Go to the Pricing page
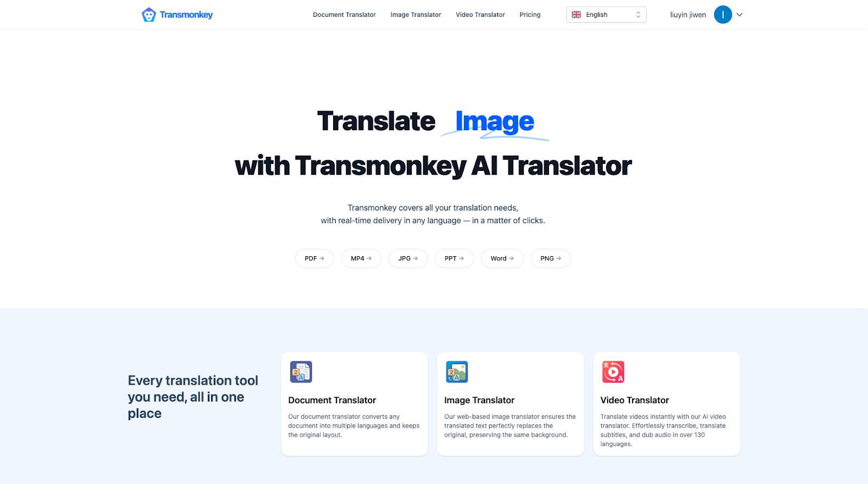Screen dimensions: 868x484 coord(530,15)
